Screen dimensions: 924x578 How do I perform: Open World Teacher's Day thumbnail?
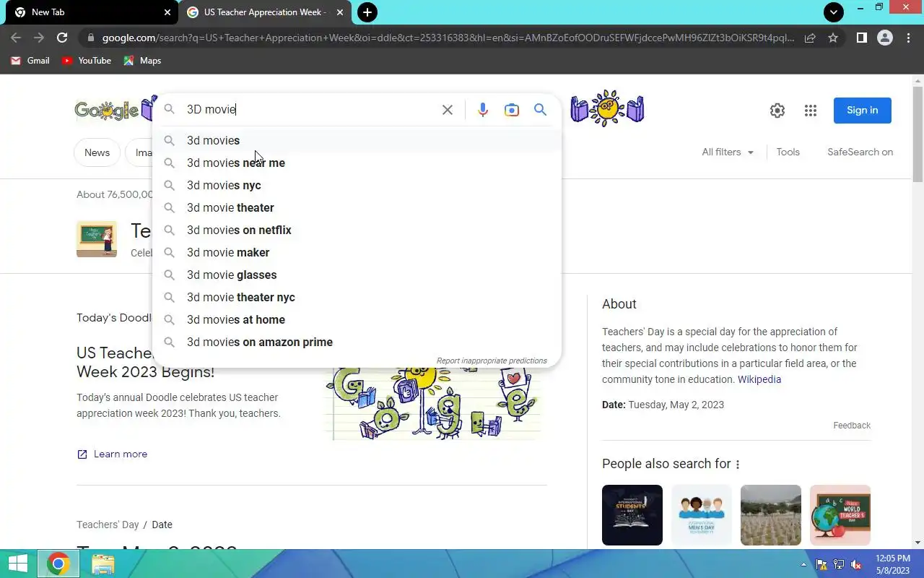(840, 515)
